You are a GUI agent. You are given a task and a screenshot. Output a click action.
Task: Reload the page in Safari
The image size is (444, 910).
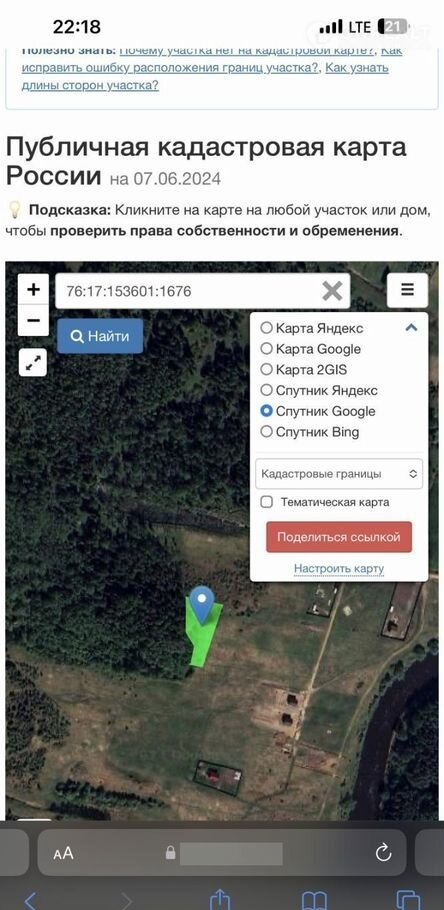(383, 853)
